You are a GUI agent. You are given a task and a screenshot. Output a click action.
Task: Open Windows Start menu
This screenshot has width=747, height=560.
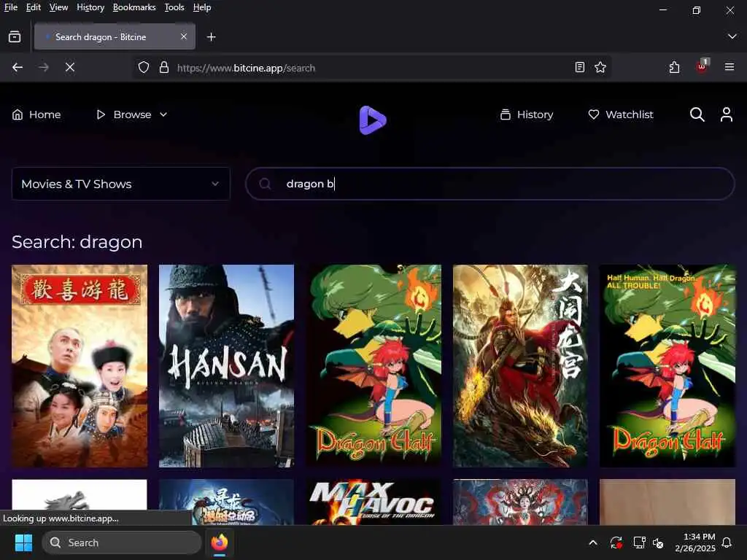click(23, 542)
